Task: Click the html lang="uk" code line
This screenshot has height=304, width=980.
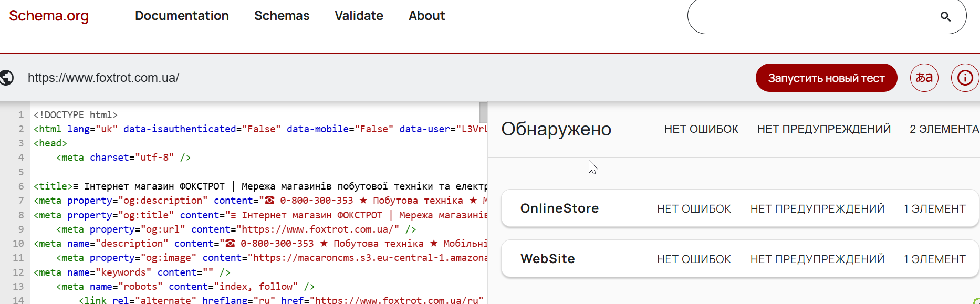Action: tap(260, 129)
